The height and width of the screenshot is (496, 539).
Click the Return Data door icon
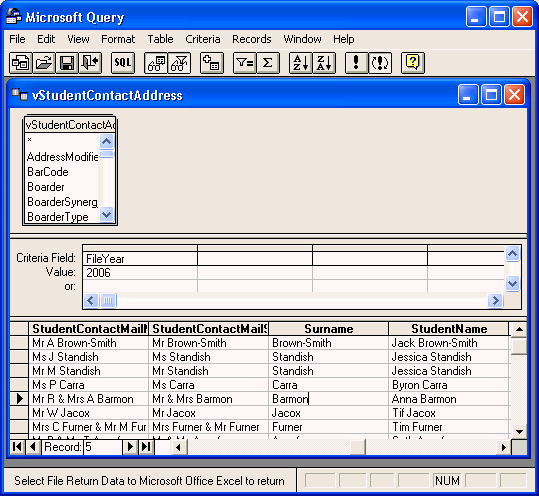point(90,63)
